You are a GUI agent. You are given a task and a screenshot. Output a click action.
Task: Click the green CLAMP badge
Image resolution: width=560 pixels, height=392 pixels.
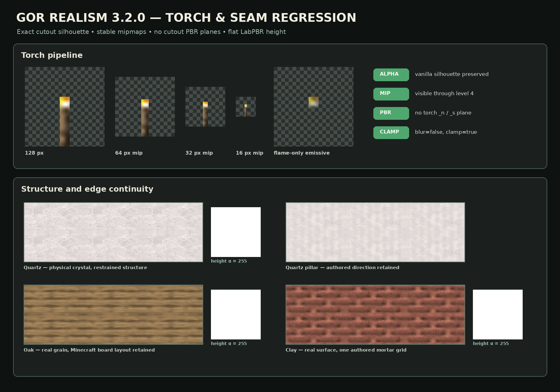[x=391, y=133]
